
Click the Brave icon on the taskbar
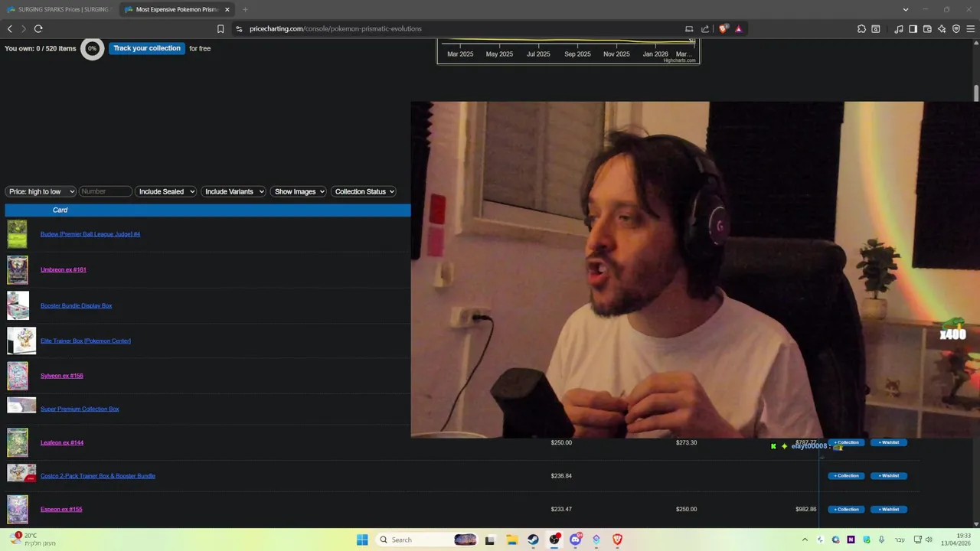tap(617, 540)
